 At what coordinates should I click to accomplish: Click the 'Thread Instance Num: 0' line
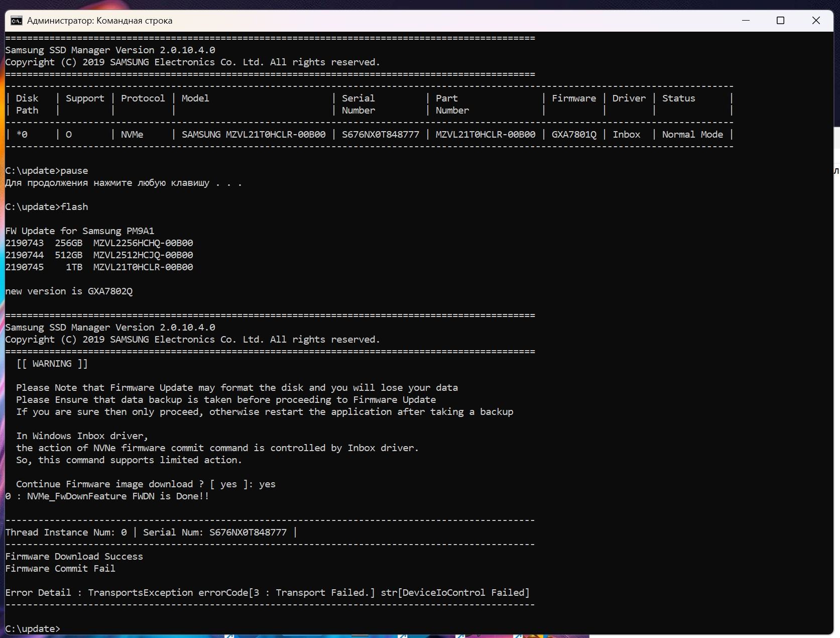(x=151, y=533)
